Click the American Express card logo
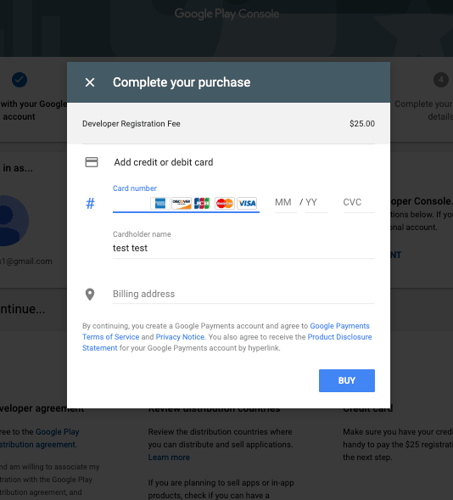453x500 pixels. point(160,203)
